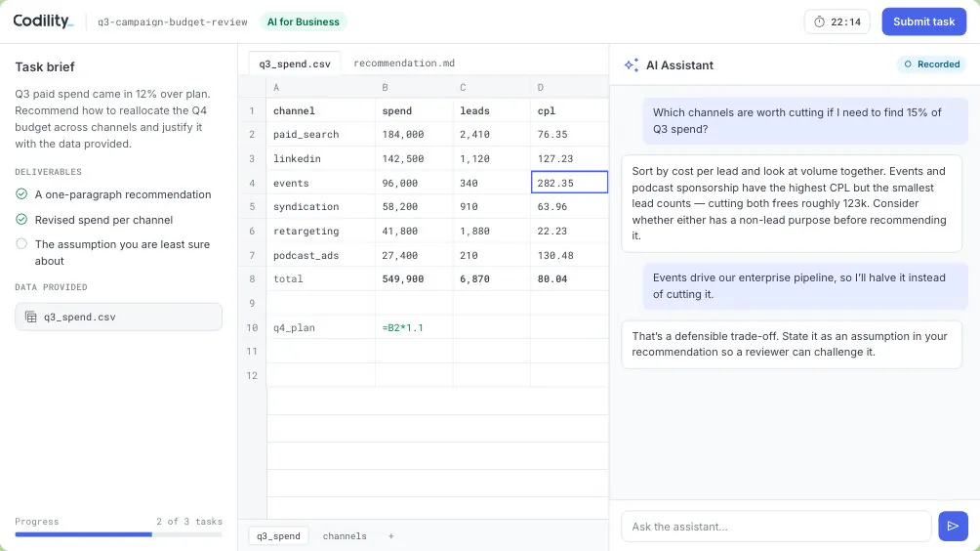Select the podcast_ads cpl cell 130.48
980x551 pixels.
(x=569, y=255)
